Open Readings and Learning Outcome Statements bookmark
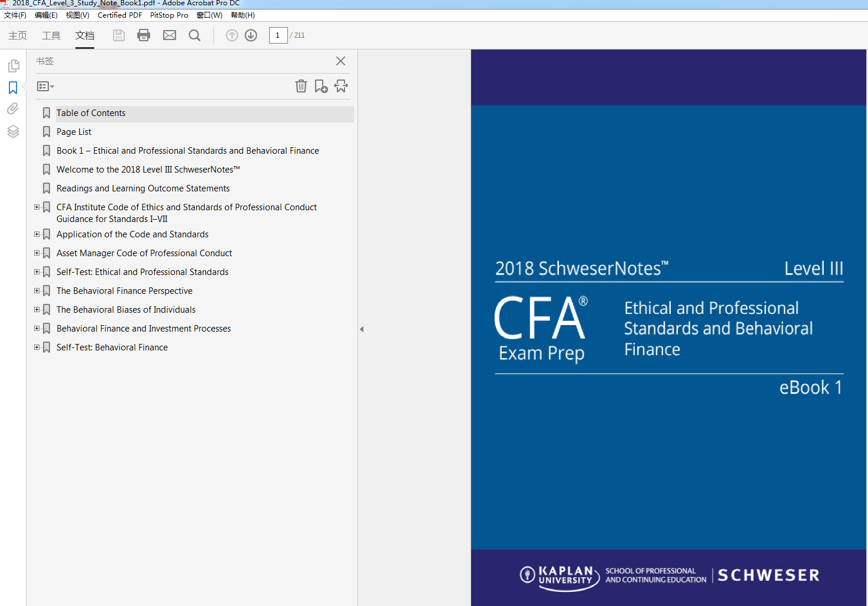The height and width of the screenshot is (606, 868). tap(143, 188)
